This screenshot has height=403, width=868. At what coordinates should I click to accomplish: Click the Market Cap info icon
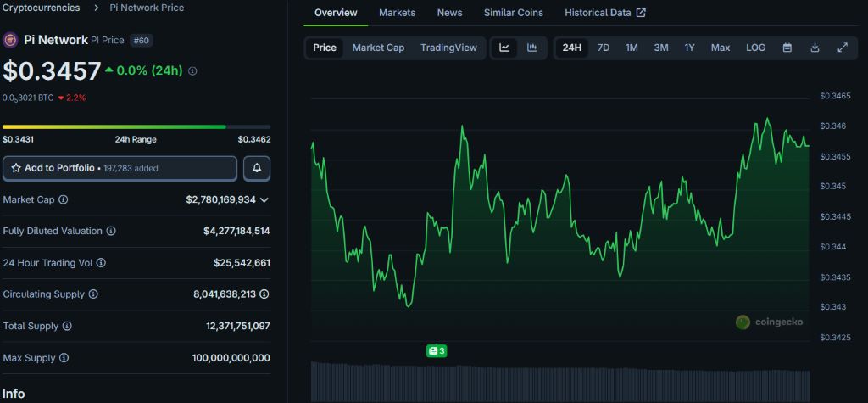coord(63,199)
